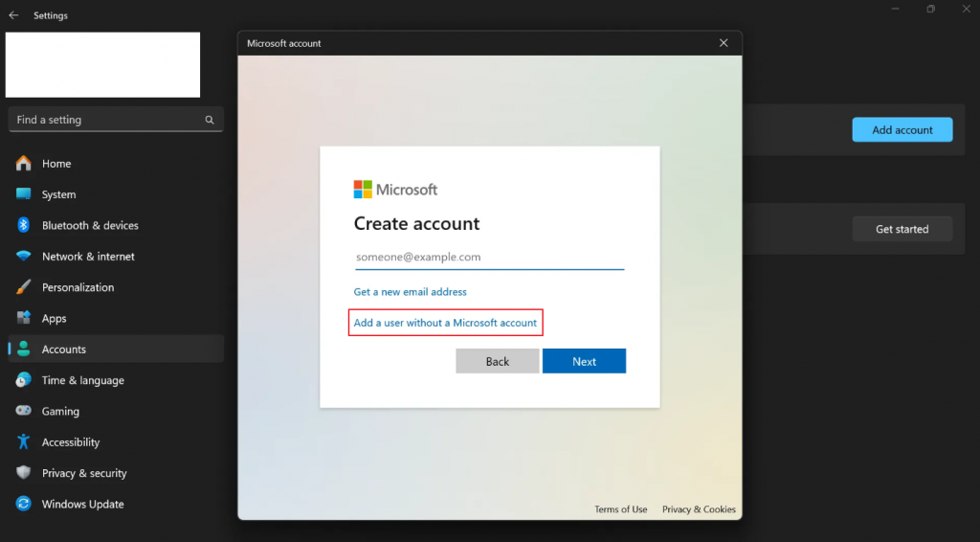Viewport: 980px width, 542px height.
Task: Go to Bluetooth & devices
Action: pyautogui.click(x=116, y=225)
